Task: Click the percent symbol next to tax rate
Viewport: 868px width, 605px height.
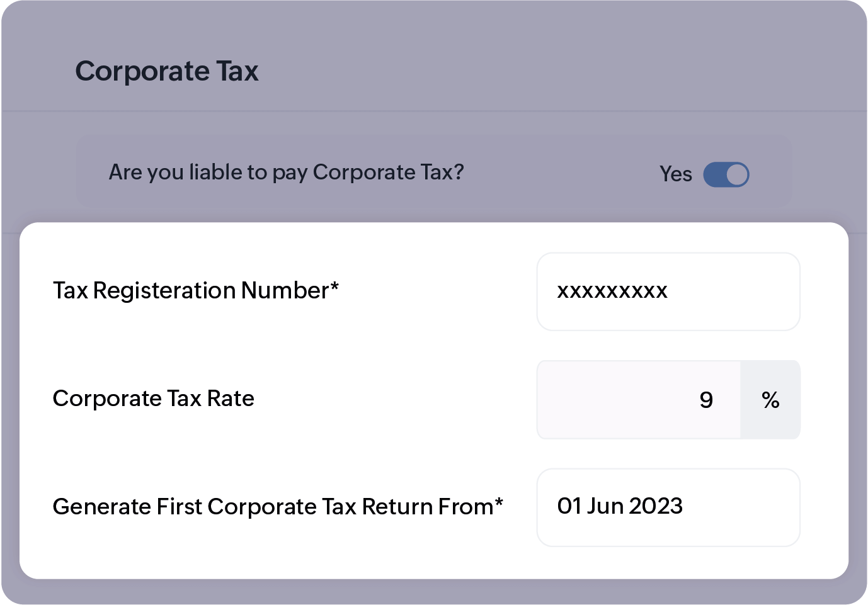Action: click(x=770, y=399)
